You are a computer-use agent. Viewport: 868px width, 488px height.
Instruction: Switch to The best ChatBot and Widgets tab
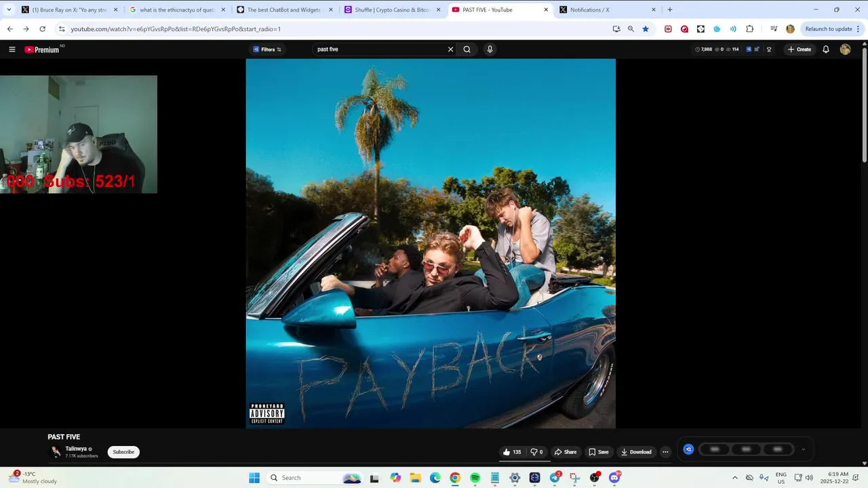(x=283, y=9)
